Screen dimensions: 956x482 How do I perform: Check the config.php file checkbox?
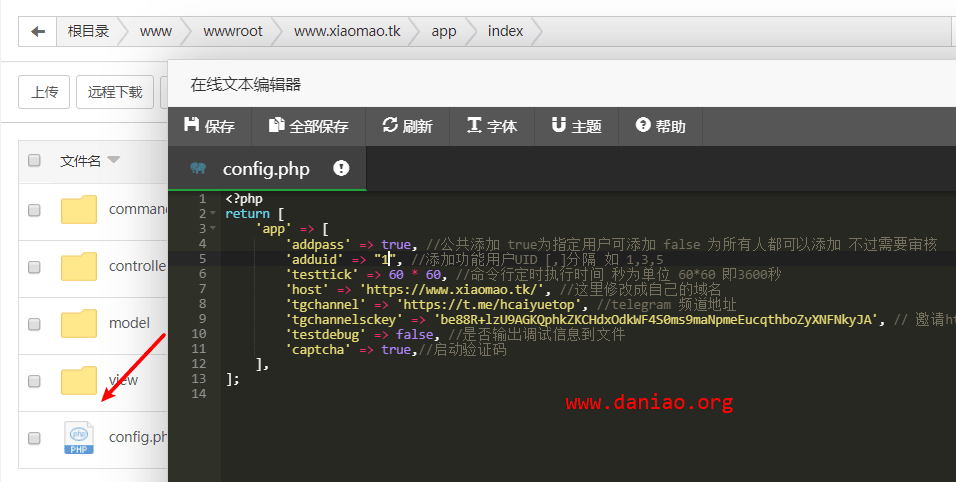coord(34,438)
